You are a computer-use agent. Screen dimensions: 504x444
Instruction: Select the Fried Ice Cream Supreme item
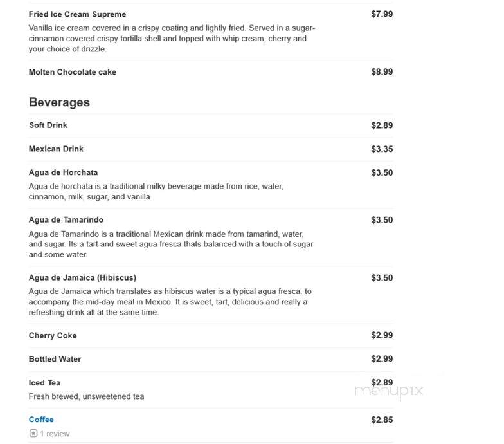(77, 14)
